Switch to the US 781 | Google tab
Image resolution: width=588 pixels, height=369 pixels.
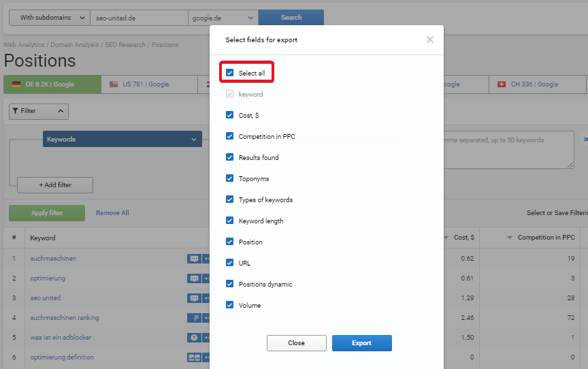[149, 84]
